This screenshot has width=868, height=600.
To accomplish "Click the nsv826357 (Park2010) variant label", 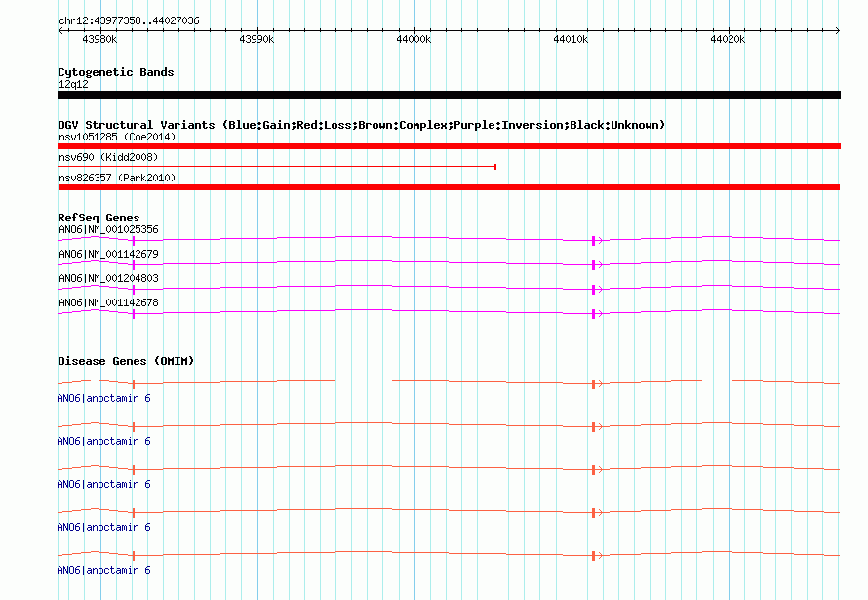I will pyautogui.click(x=117, y=178).
